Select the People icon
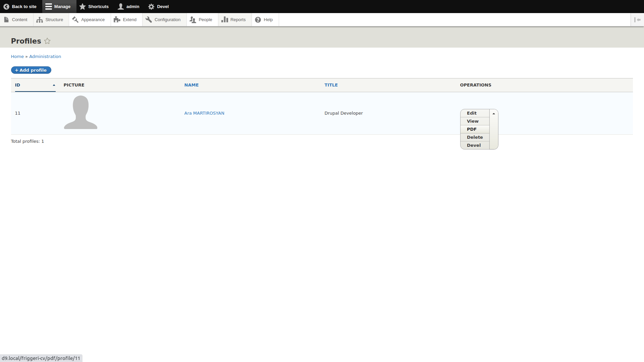The width and height of the screenshot is (644, 362). (x=193, y=19)
